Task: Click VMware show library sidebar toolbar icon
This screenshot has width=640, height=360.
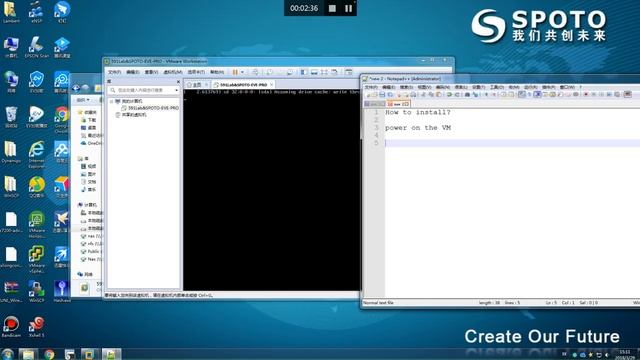Action: (x=304, y=72)
